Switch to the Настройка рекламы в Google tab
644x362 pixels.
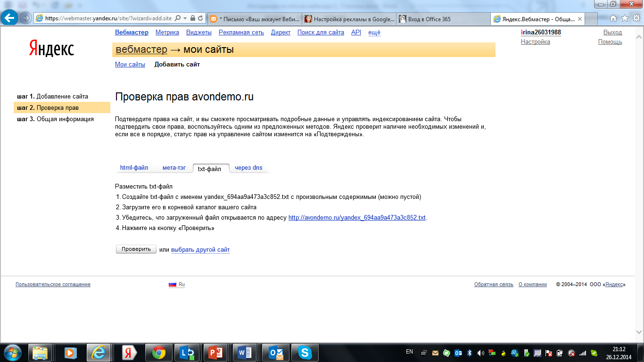(349, 19)
